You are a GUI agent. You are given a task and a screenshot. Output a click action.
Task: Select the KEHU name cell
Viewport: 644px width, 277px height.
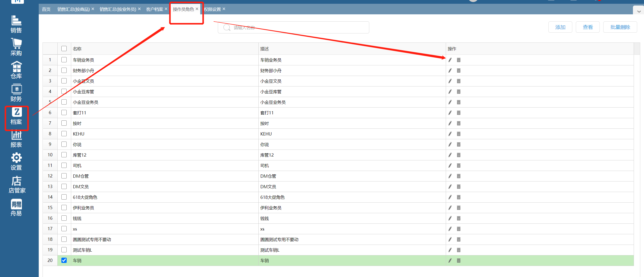(x=165, y=134)
